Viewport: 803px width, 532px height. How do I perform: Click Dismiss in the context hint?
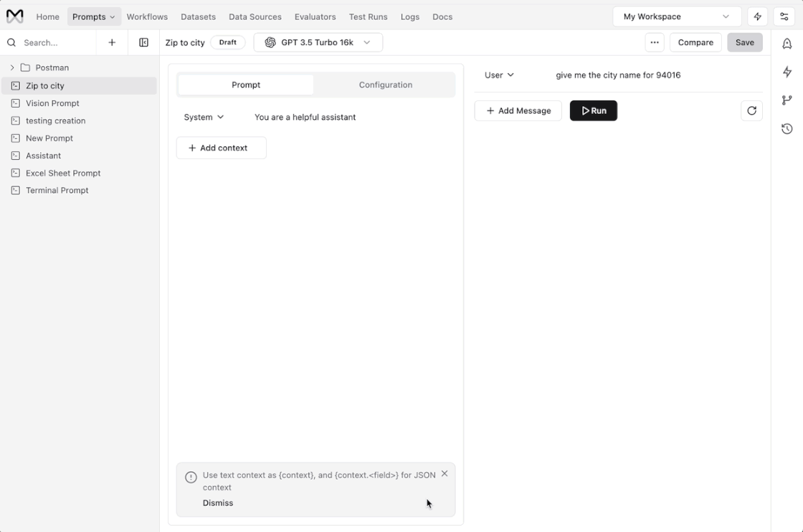[218, 503]
